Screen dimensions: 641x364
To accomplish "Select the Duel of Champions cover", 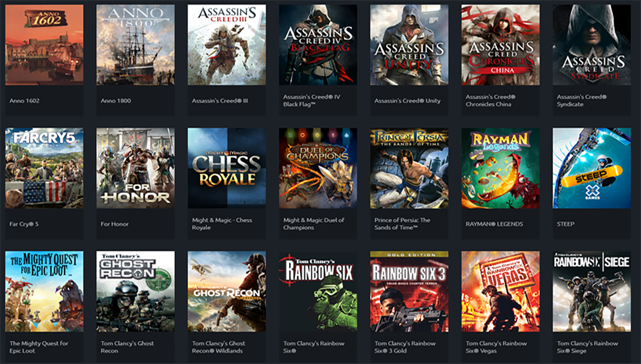I will pos(318,168).
